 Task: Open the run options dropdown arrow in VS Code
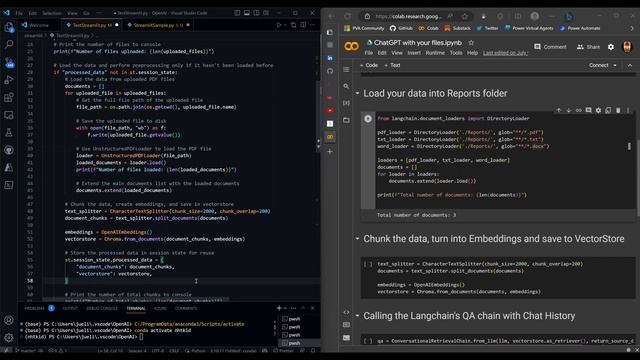284,25
